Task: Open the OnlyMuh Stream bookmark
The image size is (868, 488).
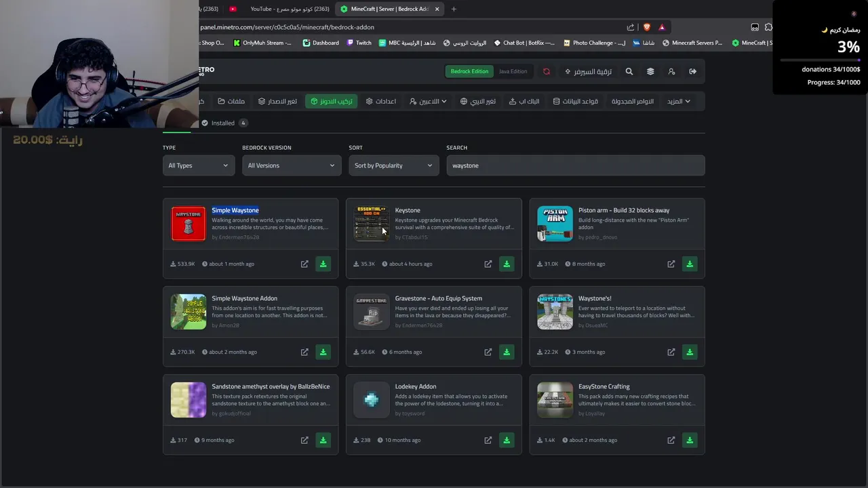Action: (x=262, y=43)
